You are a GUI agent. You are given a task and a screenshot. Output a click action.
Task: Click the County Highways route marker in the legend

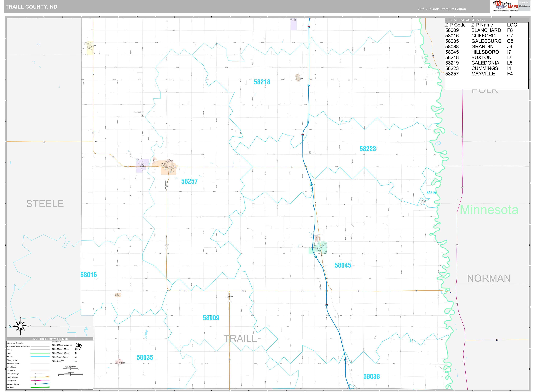click(36, 374)
